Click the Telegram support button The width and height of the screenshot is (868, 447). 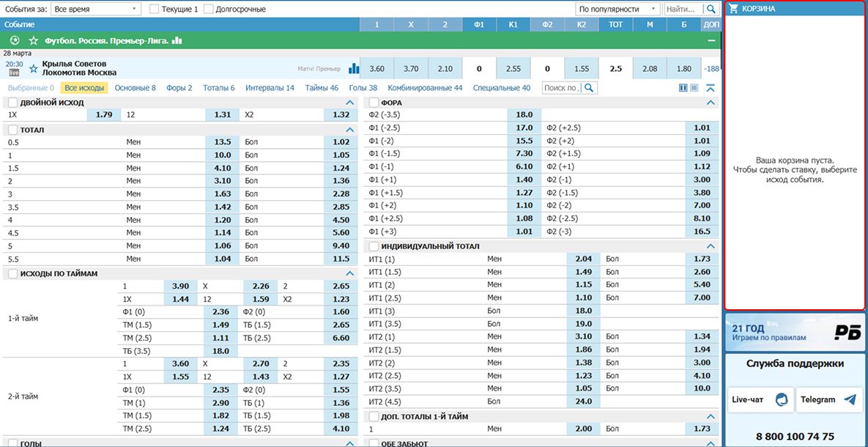[827, 399]
